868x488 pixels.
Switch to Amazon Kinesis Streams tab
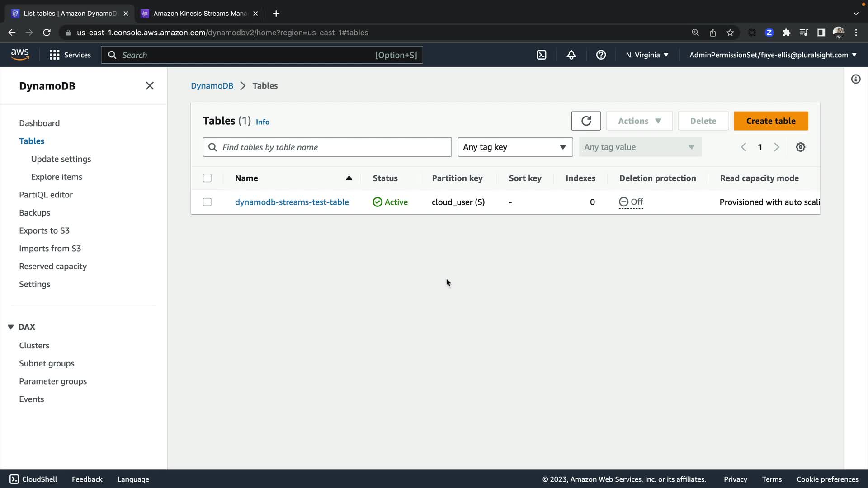point(200,14)
